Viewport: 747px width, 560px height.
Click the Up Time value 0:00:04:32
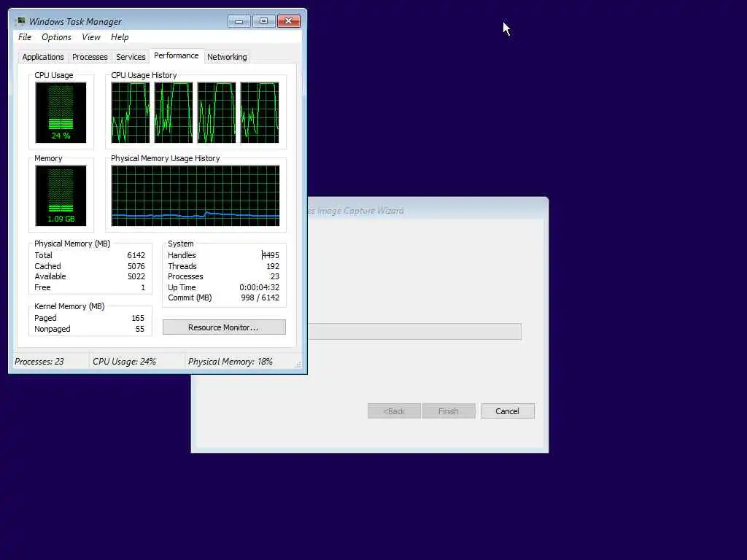click(x=259, y=287)
